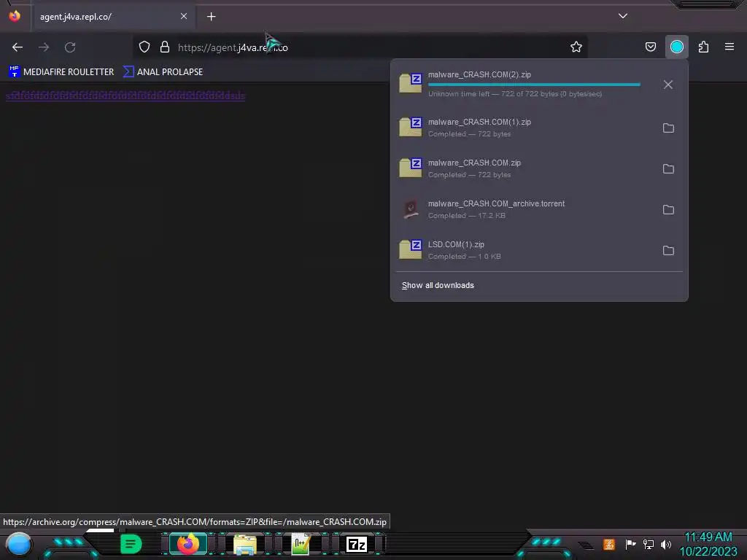747x560 pixels.
Task: Open the MEDIAFIRE ROULETTER bookmark
Action: [x=61, y=72]
